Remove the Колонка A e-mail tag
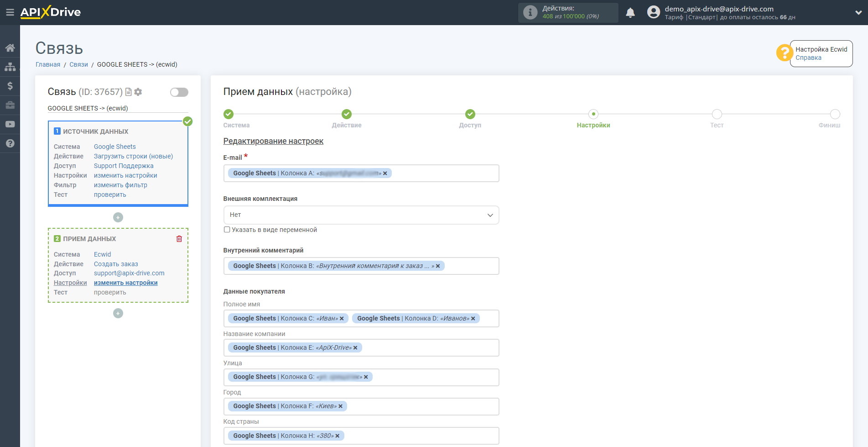868x447 pixels. (385, 174)
